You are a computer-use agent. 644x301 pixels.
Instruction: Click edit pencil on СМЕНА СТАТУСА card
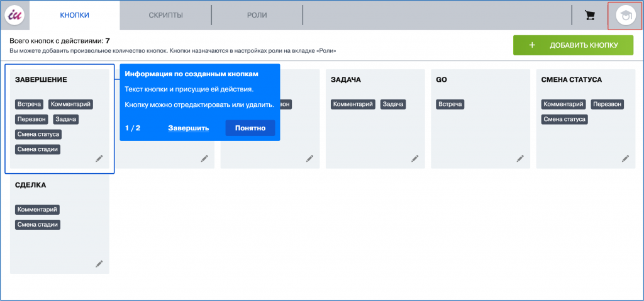click(x=625, y=159)
